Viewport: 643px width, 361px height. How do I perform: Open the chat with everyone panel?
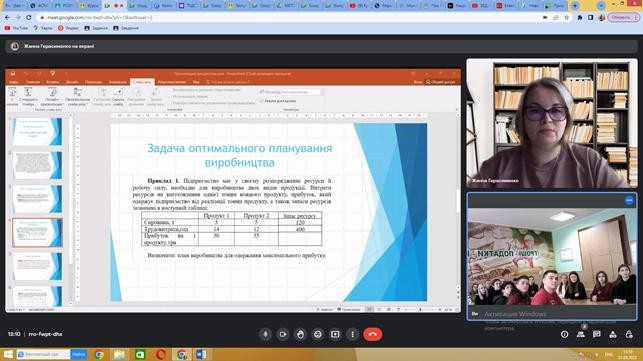pos(597,334)
